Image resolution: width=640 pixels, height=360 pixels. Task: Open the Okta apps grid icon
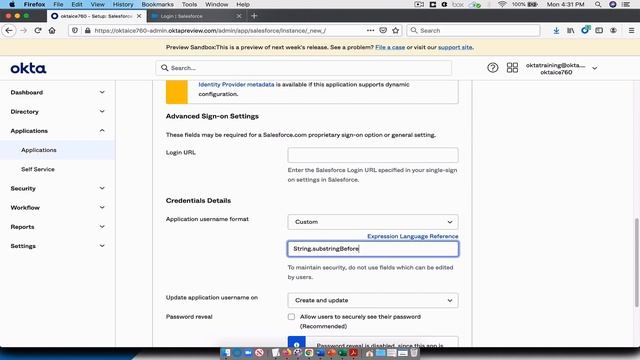(512, 68)
